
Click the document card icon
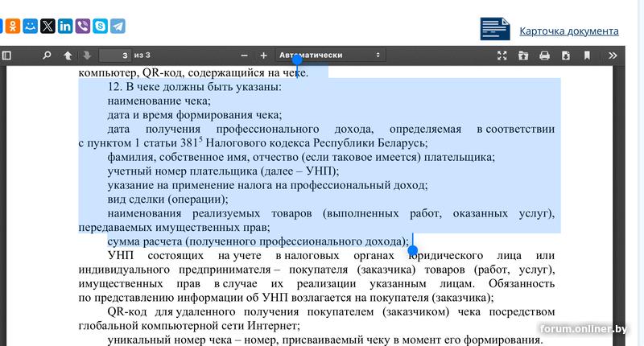495,28
